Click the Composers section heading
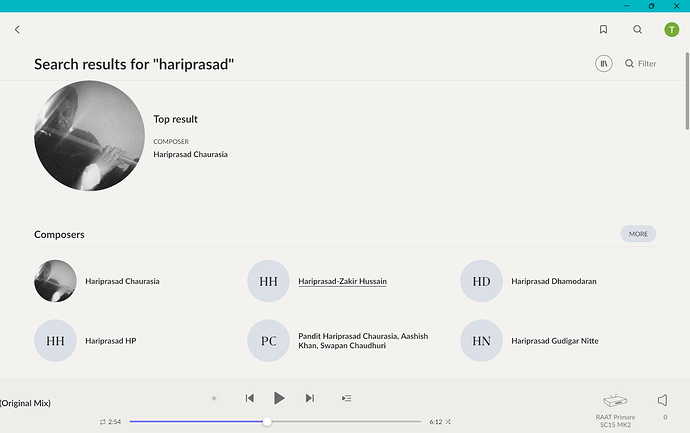Image resolution: width=690 pixels, height=433 pixels. [59, 235]
